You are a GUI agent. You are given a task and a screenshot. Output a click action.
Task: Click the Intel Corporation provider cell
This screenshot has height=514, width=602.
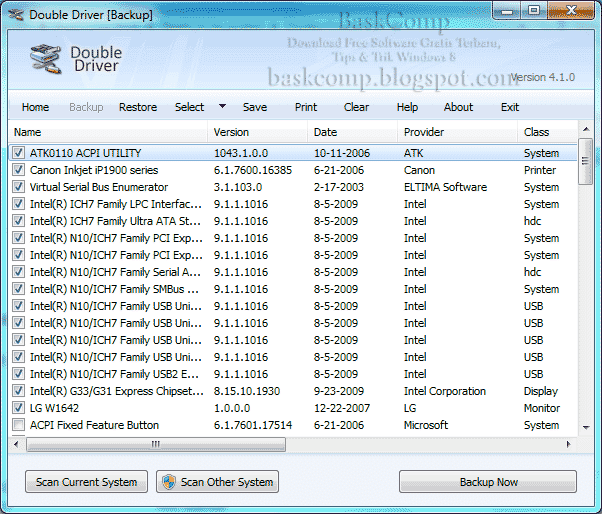(x=445, y=391)
